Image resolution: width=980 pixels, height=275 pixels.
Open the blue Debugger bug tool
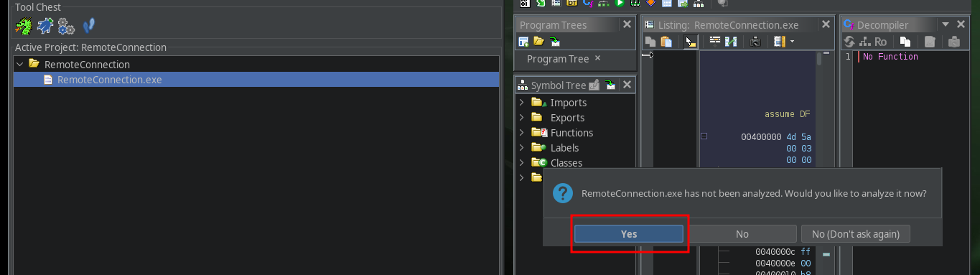tap(45, 27)
